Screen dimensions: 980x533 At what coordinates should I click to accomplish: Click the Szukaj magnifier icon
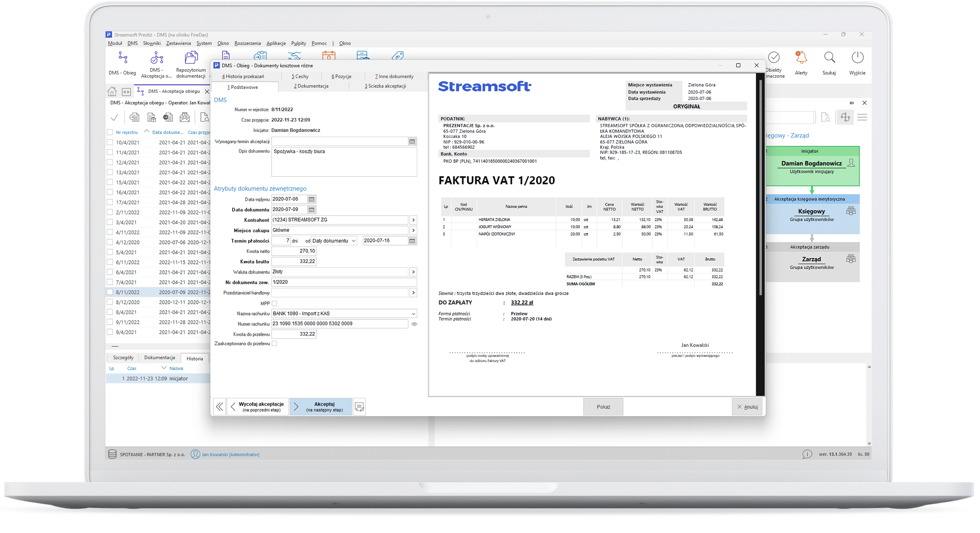pos(829,58)
